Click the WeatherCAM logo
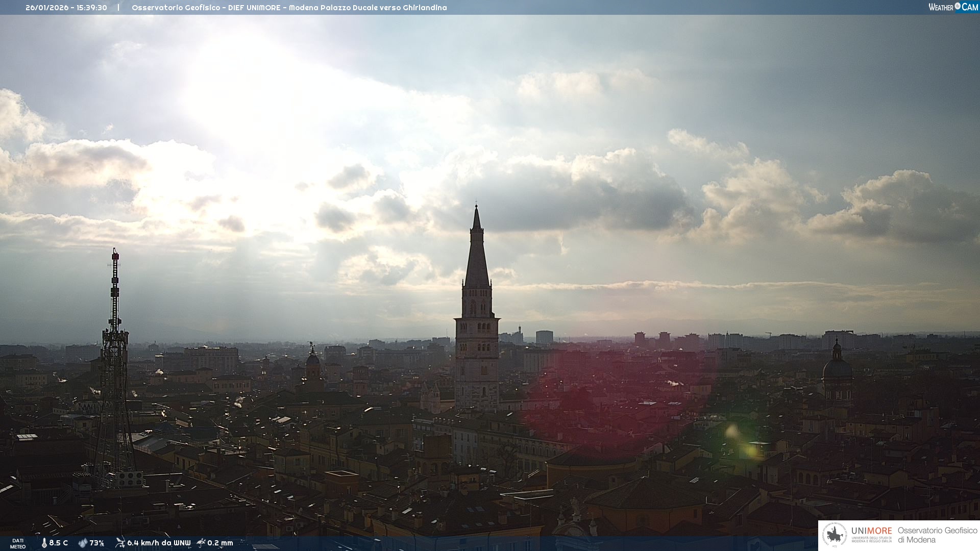The height and width of the screenshot is (551, 980). click(953, 7)
